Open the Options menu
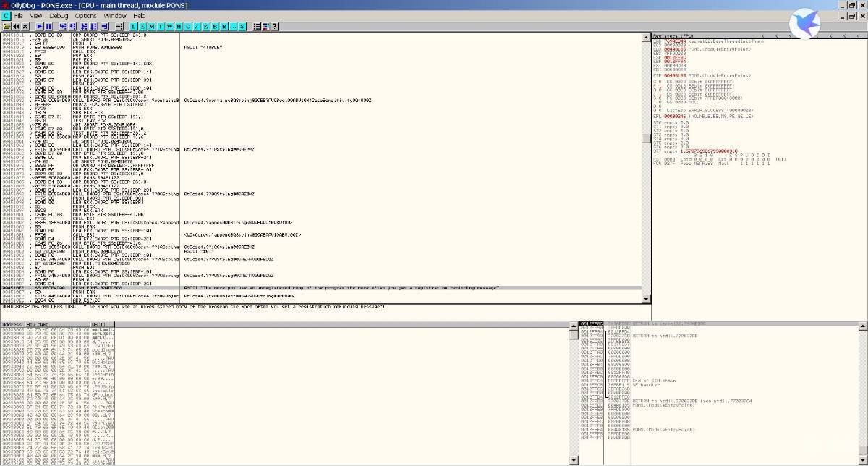 (86, 15)
